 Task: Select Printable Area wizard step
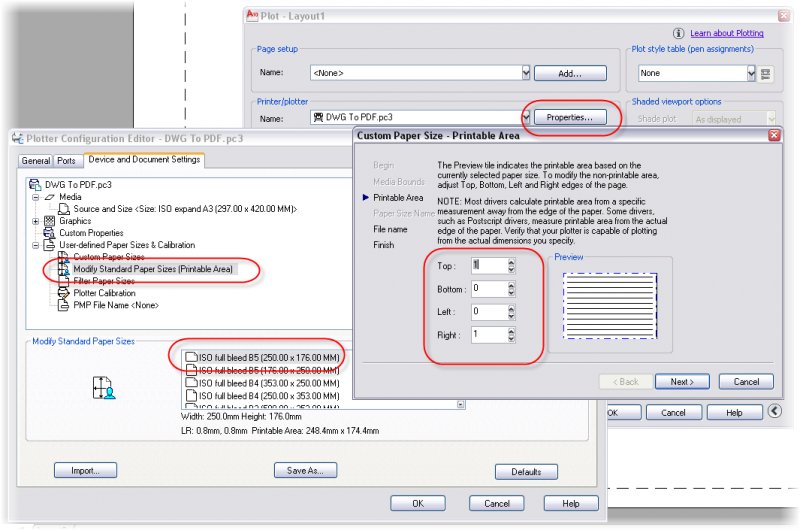point(398,197)
